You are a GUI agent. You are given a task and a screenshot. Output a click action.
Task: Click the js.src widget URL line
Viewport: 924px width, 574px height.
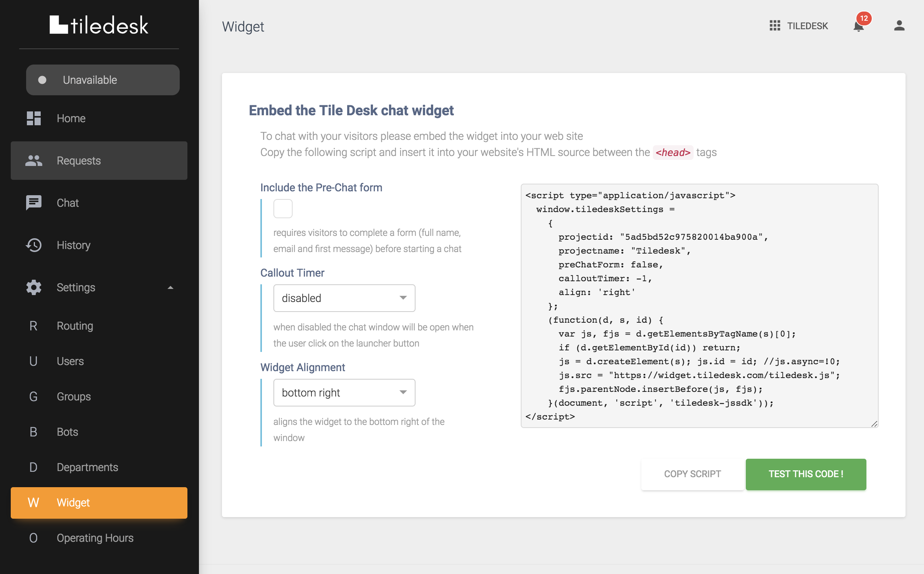pos(699,375)
